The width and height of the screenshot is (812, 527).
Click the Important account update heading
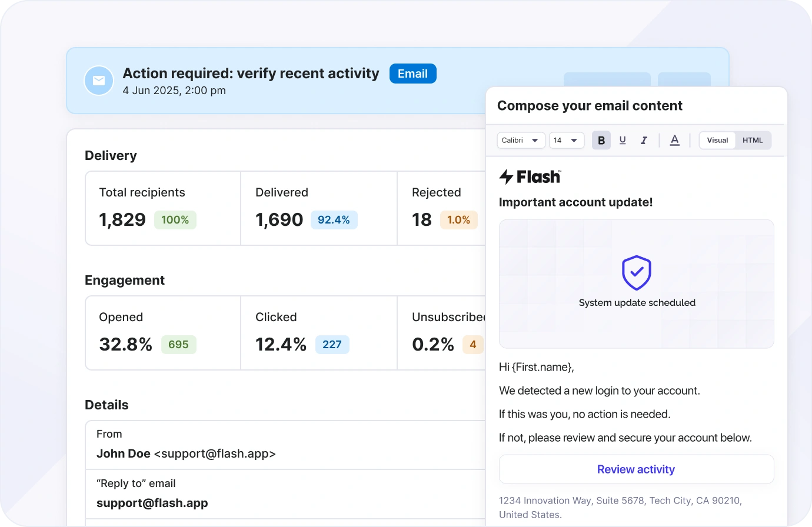click(x=575, y=202)
